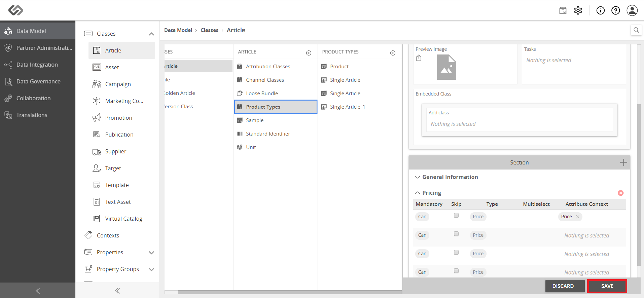Select Channel Classes in ARTICLE column

click(276, 80)
